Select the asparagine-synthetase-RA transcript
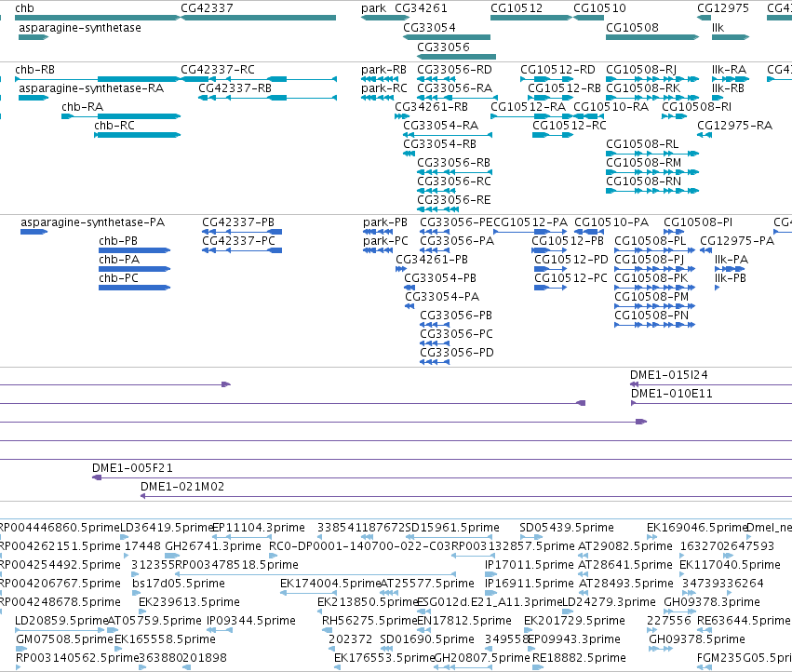Screen dimensions: 792x672 point(34,98)
